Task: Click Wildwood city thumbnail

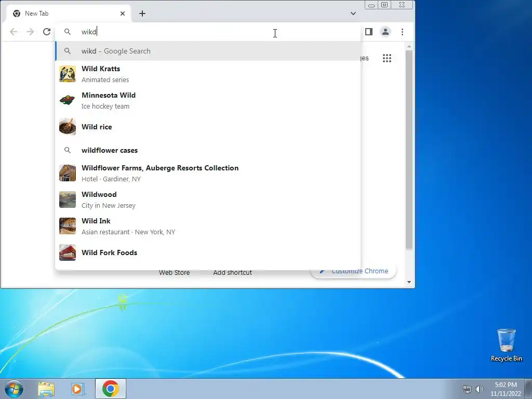Action: pyautogui.click(x=68, y=200)
